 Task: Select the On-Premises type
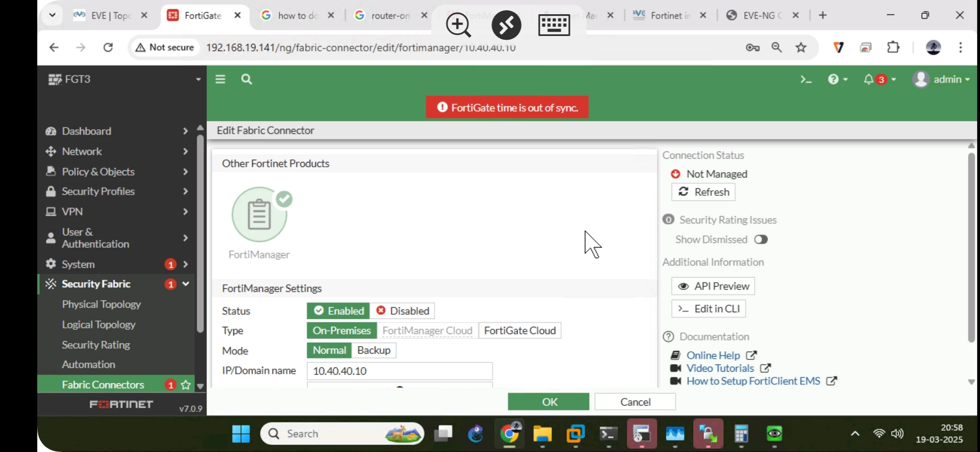point(342,331)
